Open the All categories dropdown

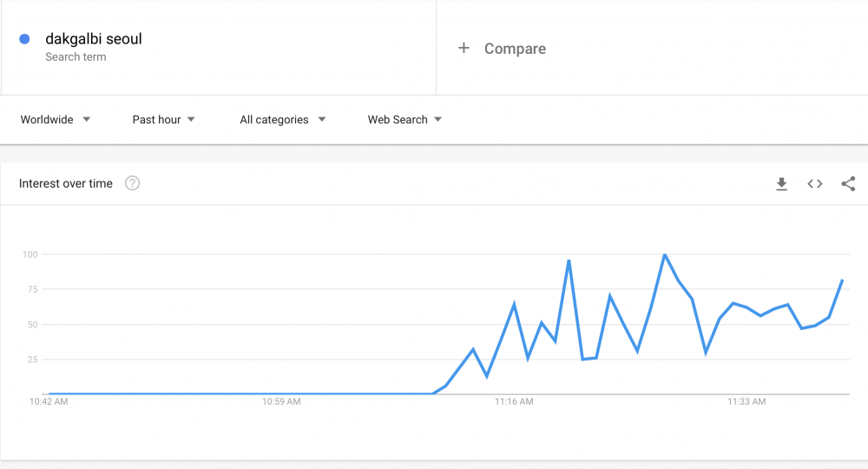coord(282,120)
